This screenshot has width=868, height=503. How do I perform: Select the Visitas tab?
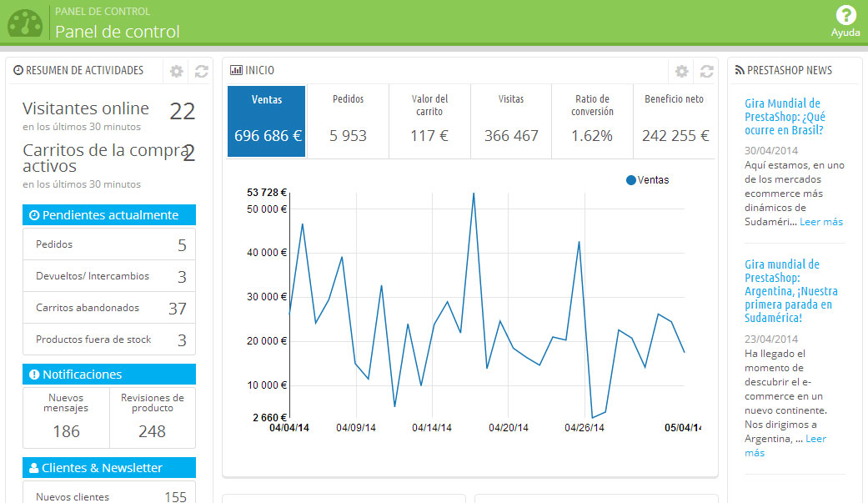511,121
